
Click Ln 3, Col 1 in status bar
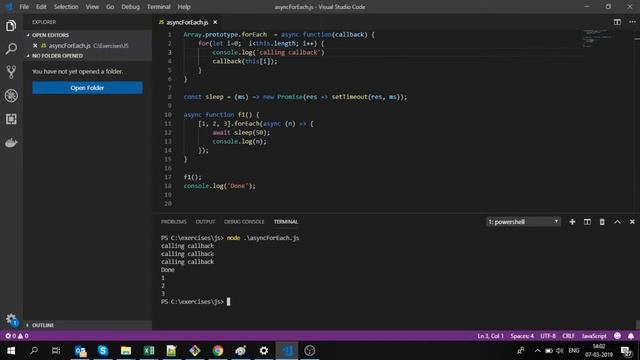[x=490, y=336]
